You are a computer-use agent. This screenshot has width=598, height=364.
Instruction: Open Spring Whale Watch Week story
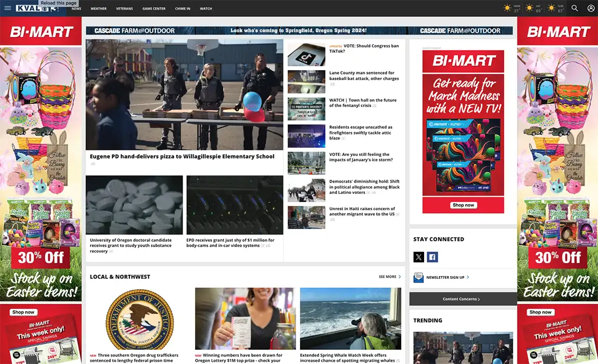pyautogui.click(x=347, y=357)
